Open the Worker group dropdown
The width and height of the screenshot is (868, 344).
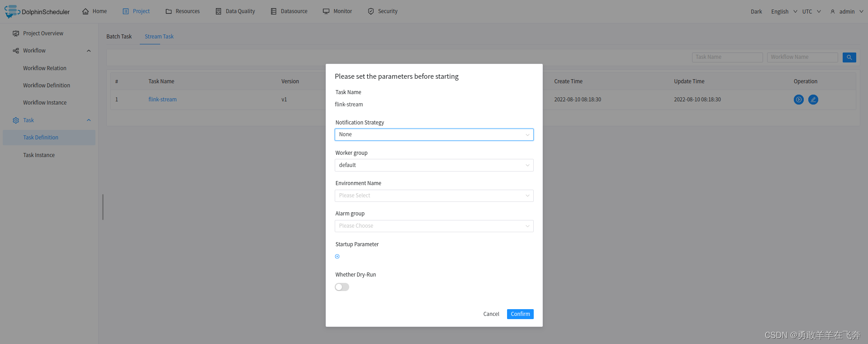(434, 165)
